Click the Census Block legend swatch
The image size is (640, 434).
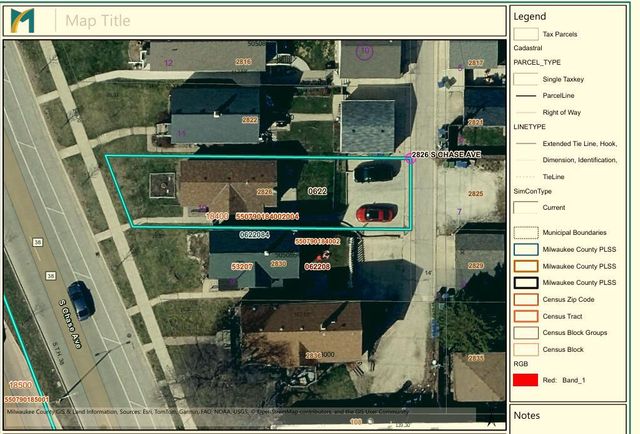pos(526,349)
